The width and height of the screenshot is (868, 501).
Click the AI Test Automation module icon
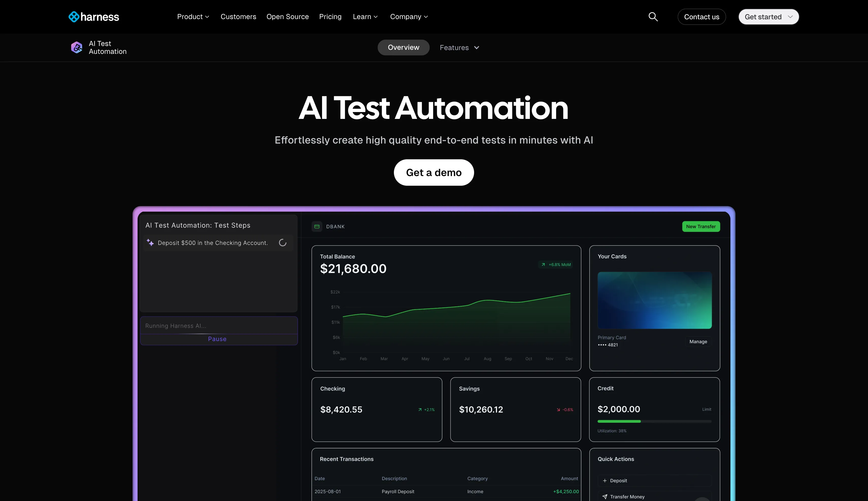tap(77, 48)
